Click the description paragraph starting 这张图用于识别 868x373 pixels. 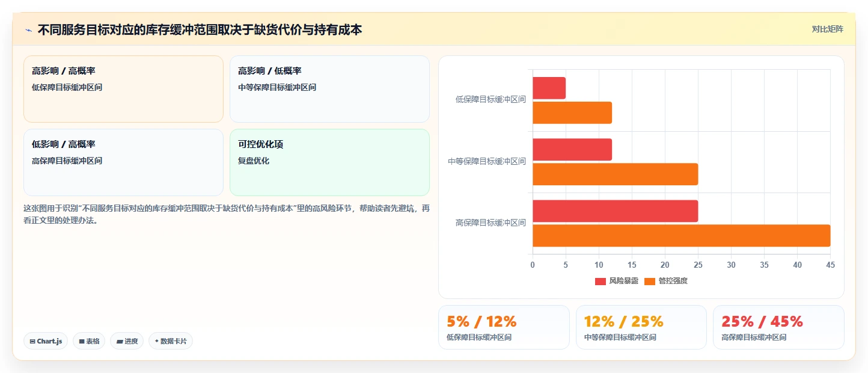[x=227, y=214]
